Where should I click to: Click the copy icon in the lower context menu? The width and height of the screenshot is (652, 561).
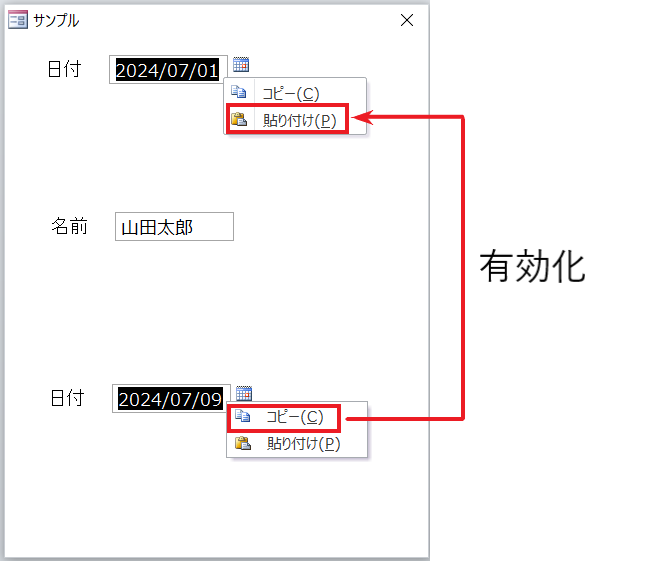(242, 415)
